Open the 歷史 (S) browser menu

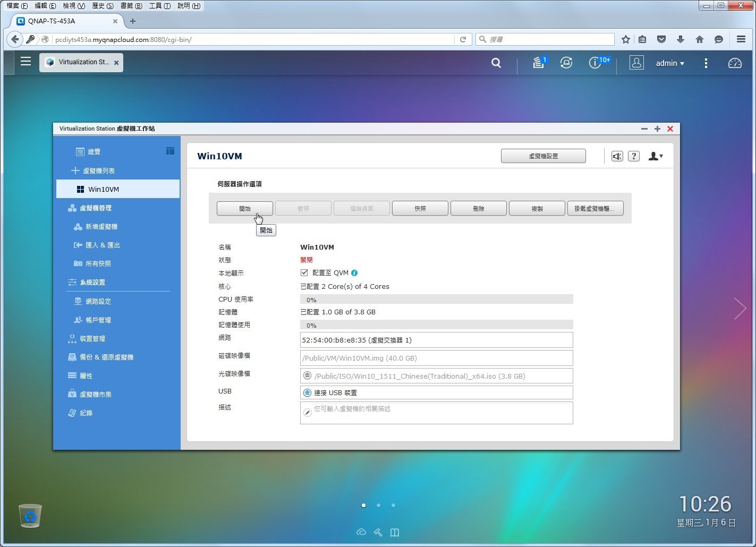(x=103, y=6)
